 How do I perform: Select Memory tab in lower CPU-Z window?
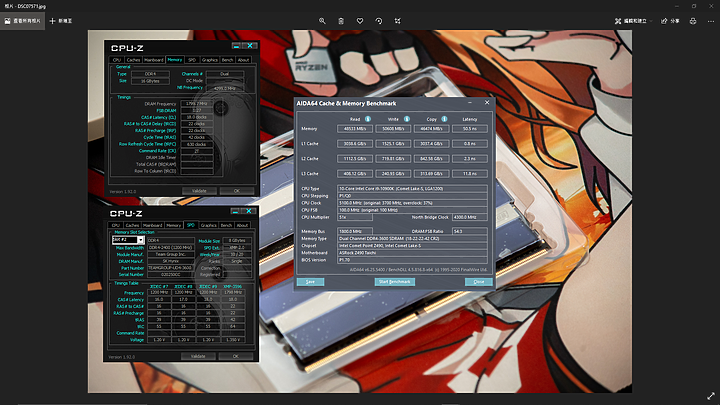(x=174, y=225)
